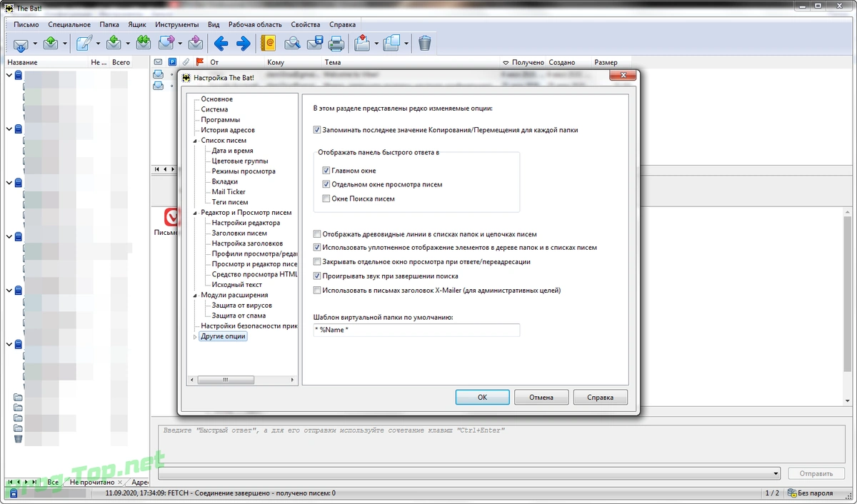Click the Copy to folder toolbar icon
The image size is (857, 504).
click(391, 44)
